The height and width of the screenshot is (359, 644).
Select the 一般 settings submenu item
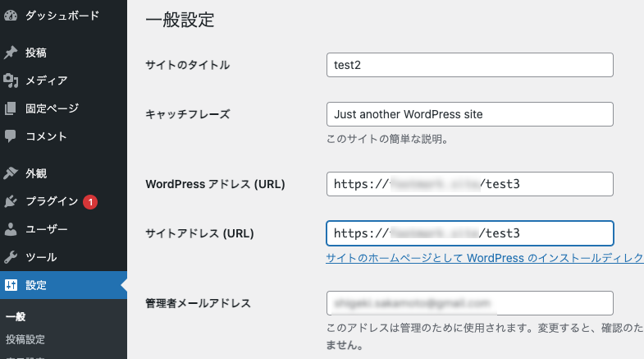click(16, 317)
